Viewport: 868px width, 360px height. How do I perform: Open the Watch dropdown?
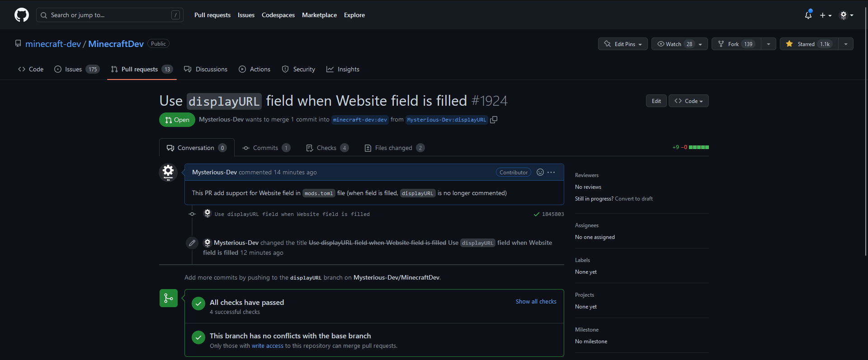point(679,44)
